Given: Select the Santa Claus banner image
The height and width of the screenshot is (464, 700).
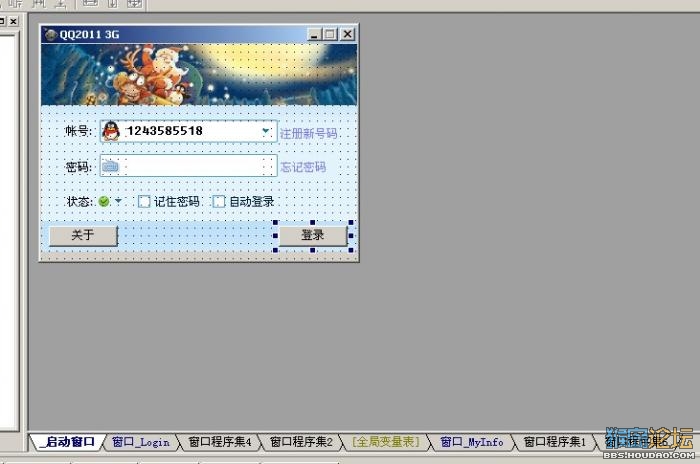Looking at the screenshot, I should point(199,75).
